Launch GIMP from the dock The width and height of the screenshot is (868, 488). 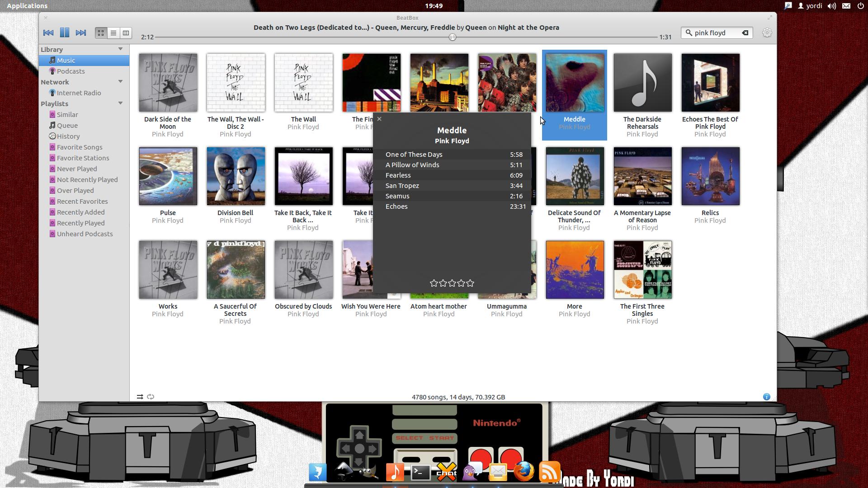(369, 473)
